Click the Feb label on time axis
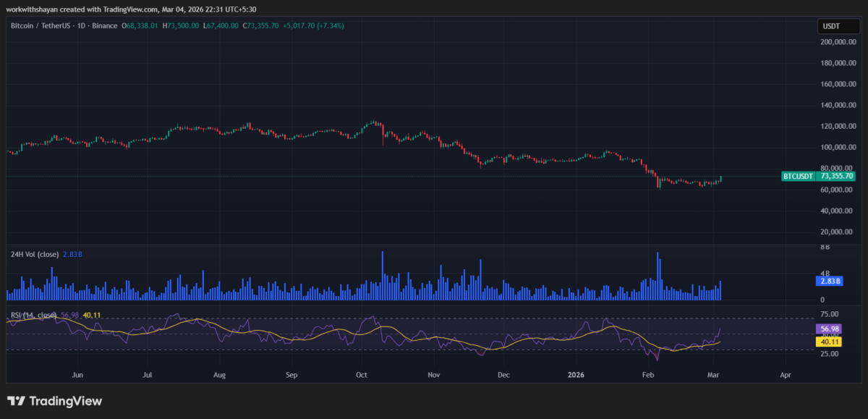 (647, 376)
